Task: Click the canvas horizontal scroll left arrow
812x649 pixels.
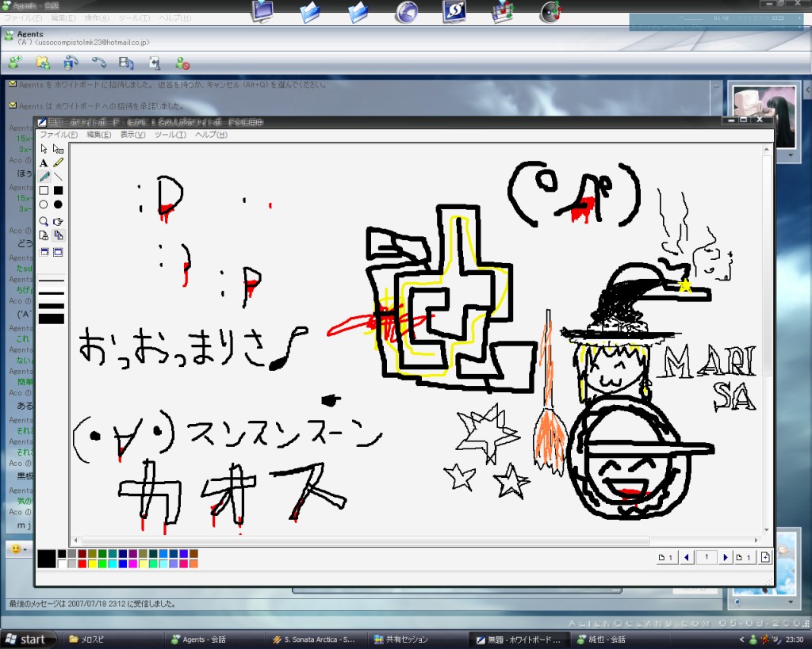Action: tap(75, 540)
